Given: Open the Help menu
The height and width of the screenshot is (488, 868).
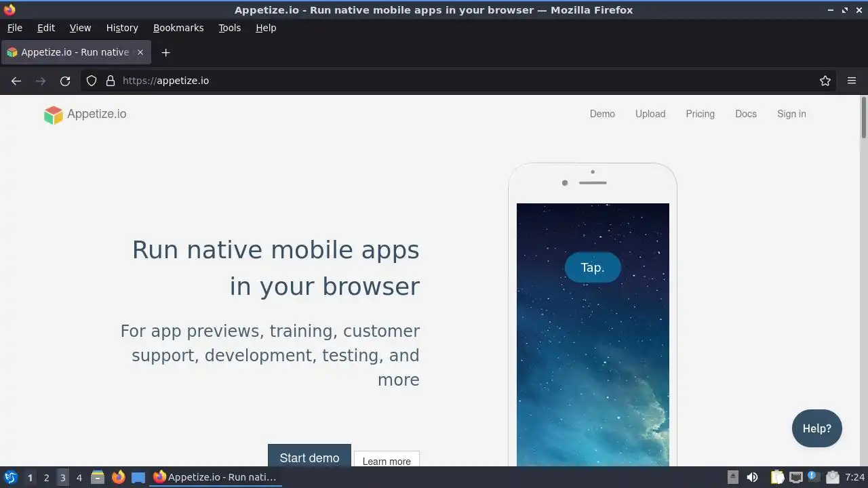Looking at the screenshot, I should coord(266,28).
